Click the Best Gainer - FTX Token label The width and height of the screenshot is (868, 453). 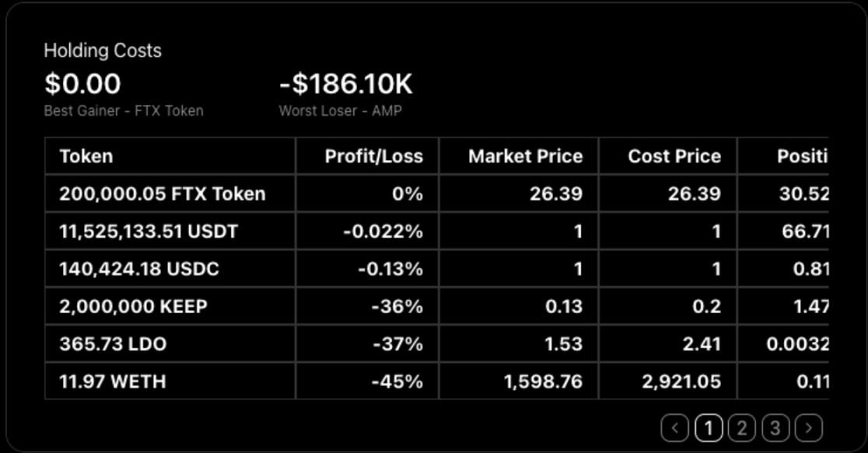[x=124, y=110]
